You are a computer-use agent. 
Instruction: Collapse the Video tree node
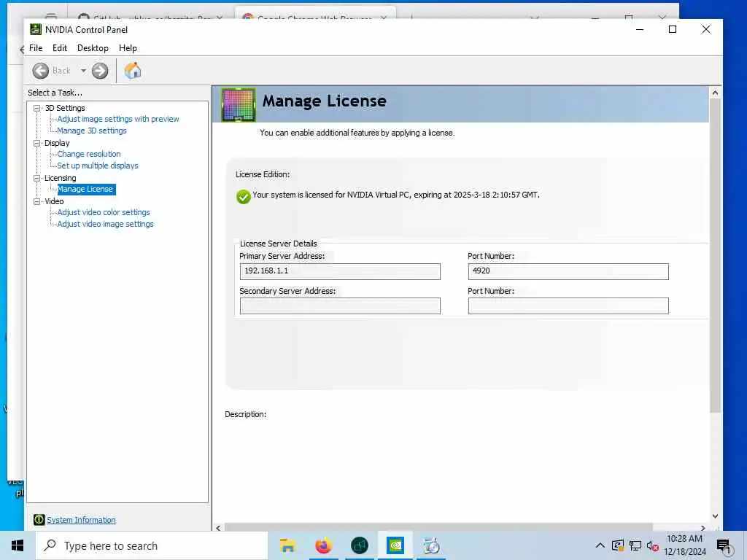coord(36,201)
